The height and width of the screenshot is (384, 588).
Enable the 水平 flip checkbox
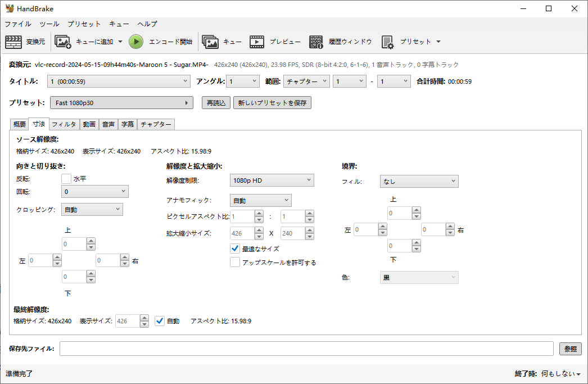pos(66,179)
